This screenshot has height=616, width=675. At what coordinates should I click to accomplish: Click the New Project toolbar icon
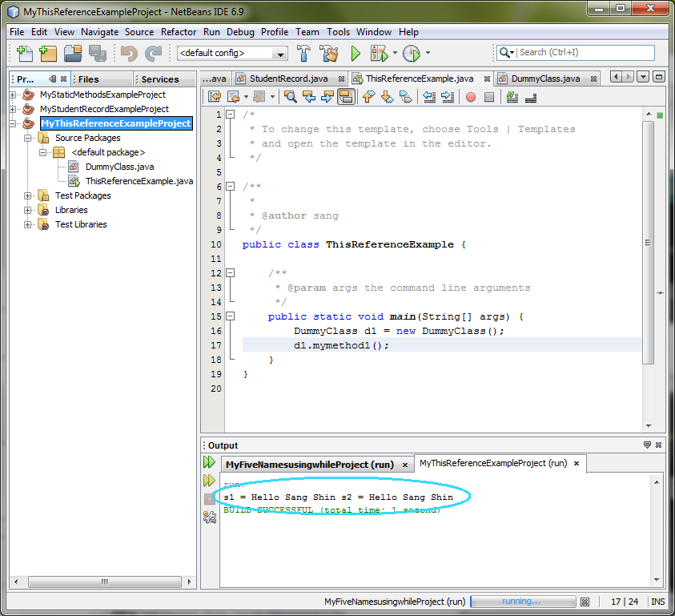[48, 53]
